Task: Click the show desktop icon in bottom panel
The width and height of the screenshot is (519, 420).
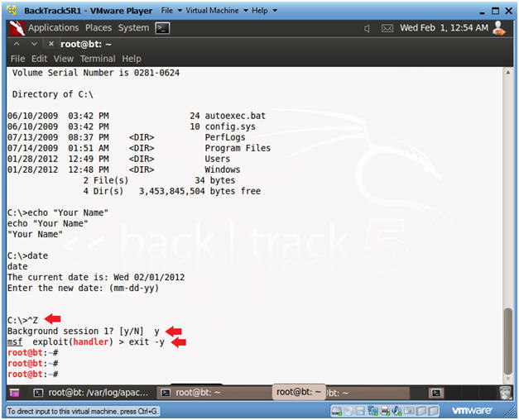Action: [15, 393]
